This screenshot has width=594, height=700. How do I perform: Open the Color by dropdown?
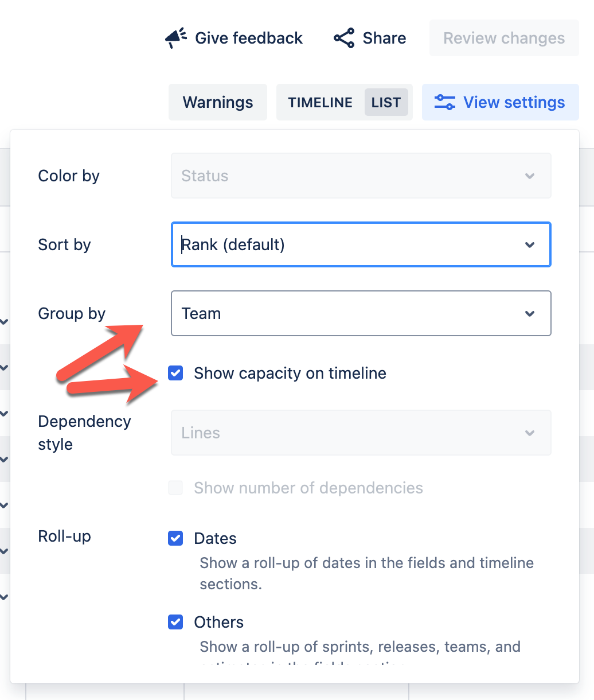[361, 176]
